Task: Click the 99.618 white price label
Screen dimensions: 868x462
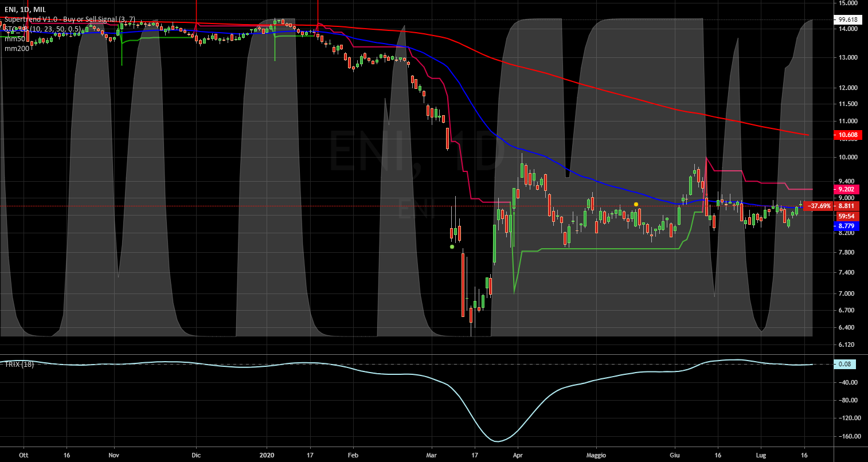Action: 848,19
